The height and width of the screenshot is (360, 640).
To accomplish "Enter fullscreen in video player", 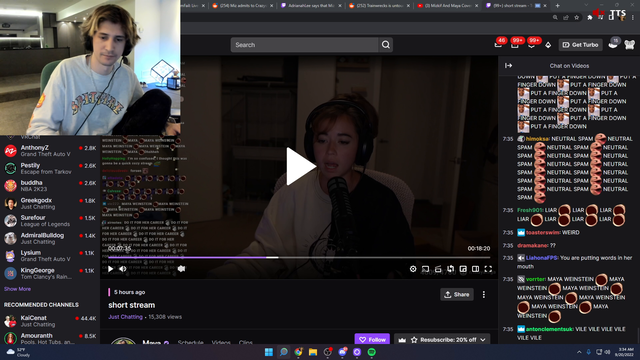I will (x=488, y=269).
